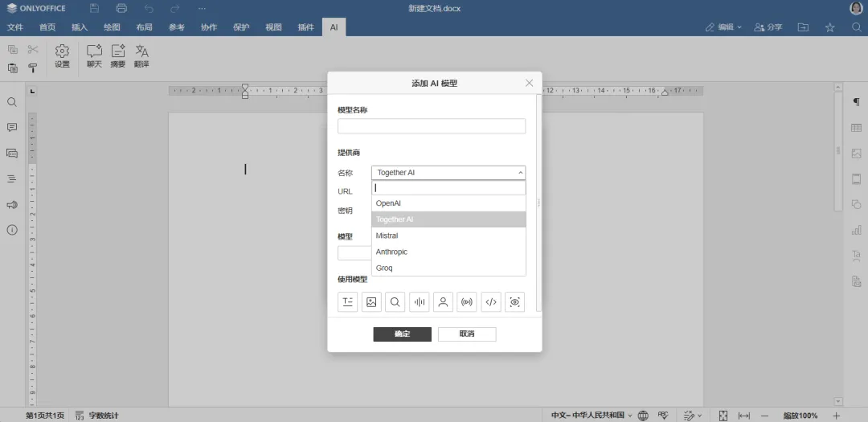868x422 pixels.
Task: Select OpenAI from provider list
Action: (x=448, y=203)
